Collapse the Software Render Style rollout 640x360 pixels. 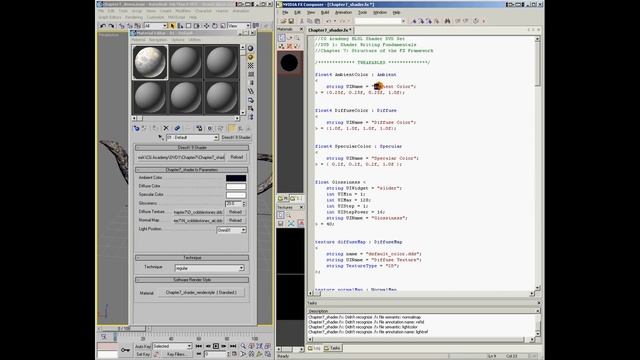point(192,280)
